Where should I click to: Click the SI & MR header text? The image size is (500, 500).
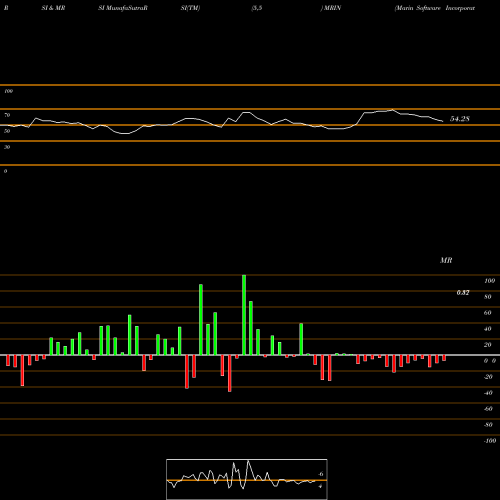coord(53,8)
